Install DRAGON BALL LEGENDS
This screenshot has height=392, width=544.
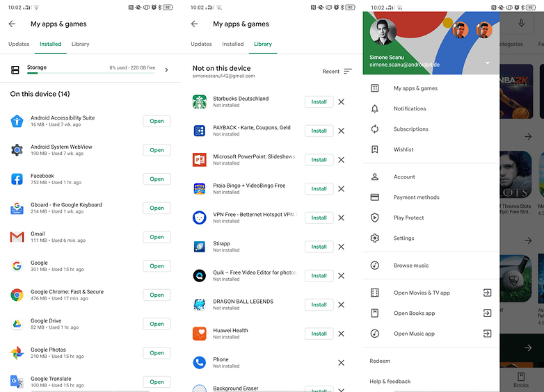tap(319, 304)
